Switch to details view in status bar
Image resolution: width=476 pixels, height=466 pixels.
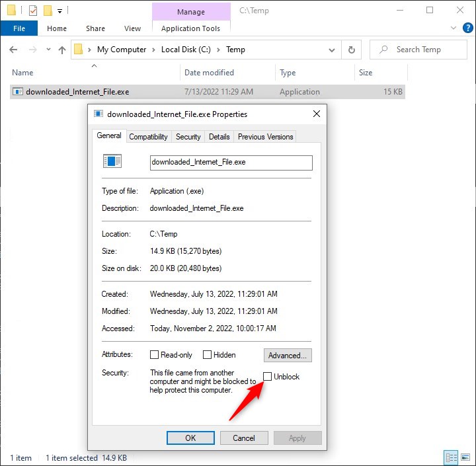coord(452,457)
